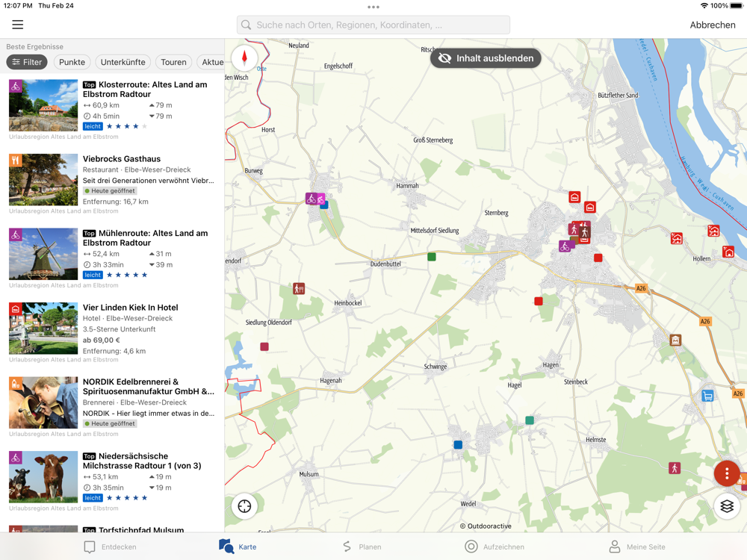This screenshot has height=560, width=747.
Task: Tap the blue square marker near Mulsum
Action: (x=458, y=444)
